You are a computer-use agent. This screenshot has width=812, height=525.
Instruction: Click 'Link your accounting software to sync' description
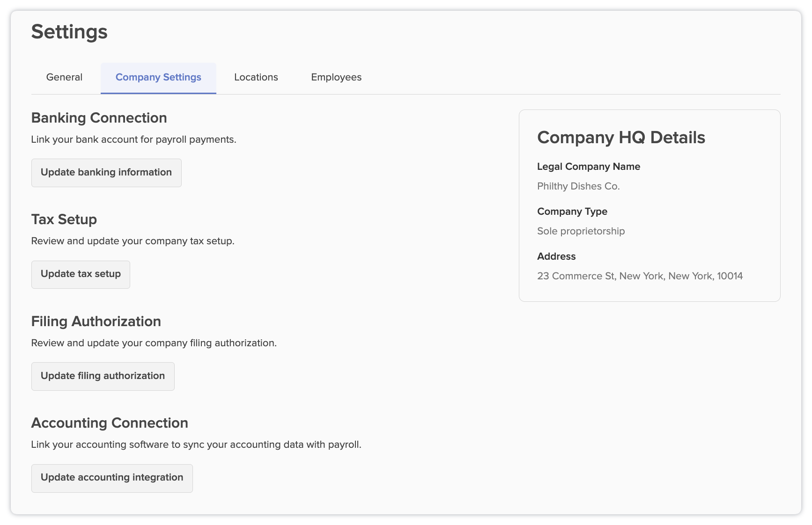[196, 445]
